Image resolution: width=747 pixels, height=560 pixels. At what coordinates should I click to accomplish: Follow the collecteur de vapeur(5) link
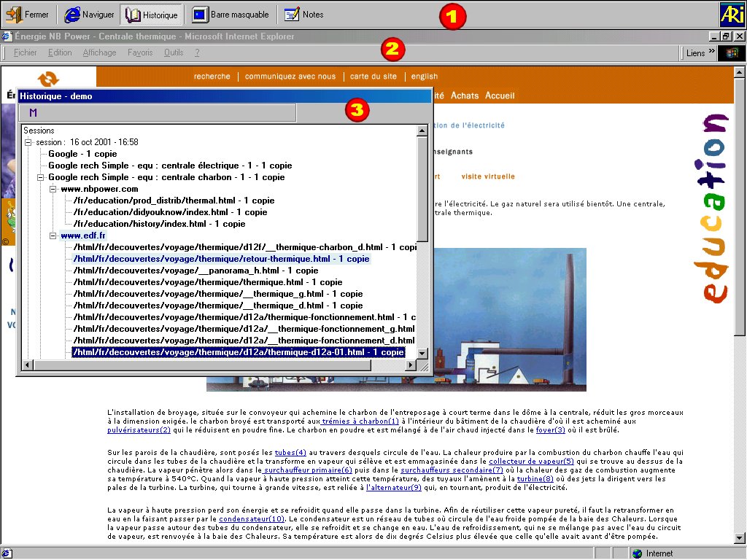tap(531, 462)
